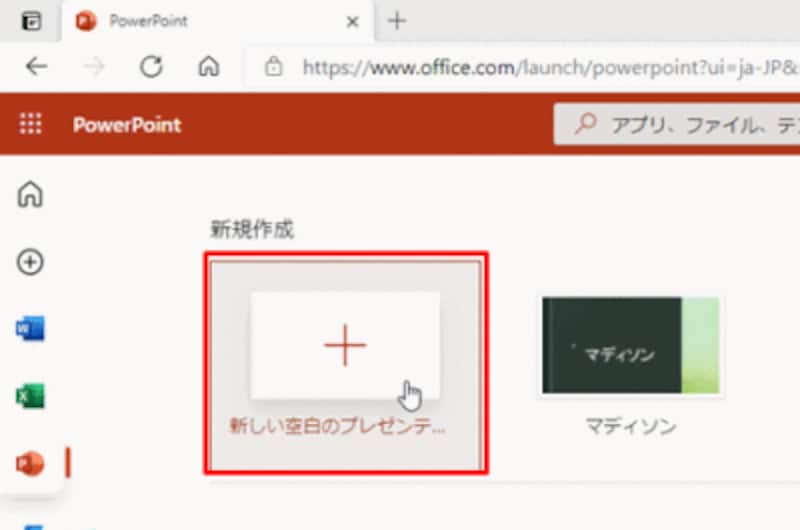The image size is (800, 530).
Task: Click the office.com address bar URL
Action: point(550,67)
